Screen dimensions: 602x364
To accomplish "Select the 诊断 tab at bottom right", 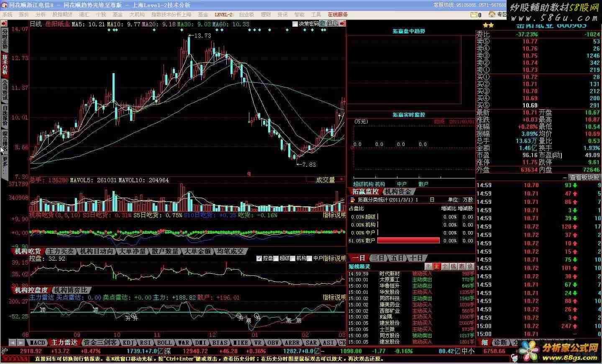I will (500, 342).
